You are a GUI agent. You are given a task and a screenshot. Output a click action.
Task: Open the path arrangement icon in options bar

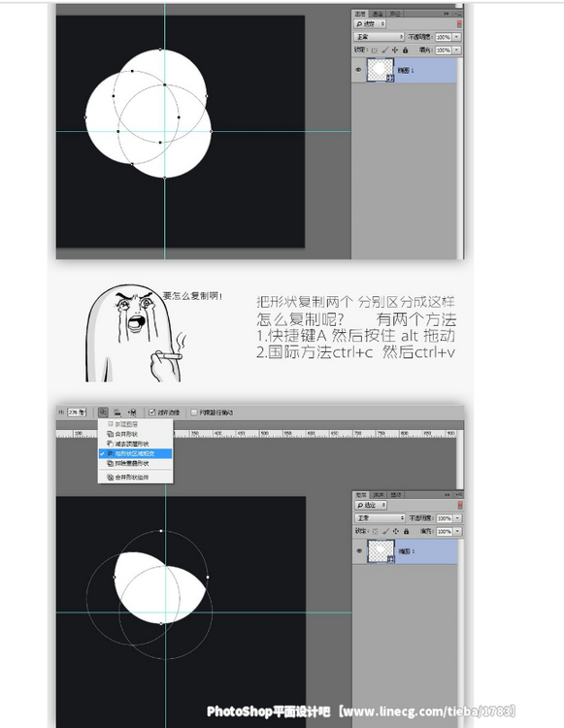tap(132, 412)
